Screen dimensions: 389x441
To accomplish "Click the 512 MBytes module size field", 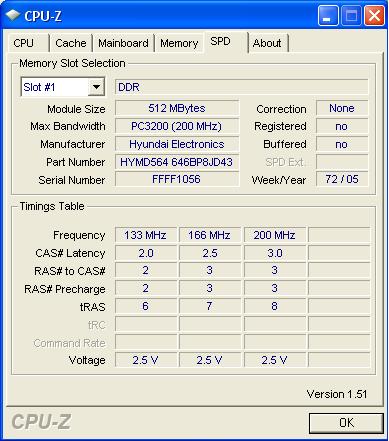I will point(177,108).
